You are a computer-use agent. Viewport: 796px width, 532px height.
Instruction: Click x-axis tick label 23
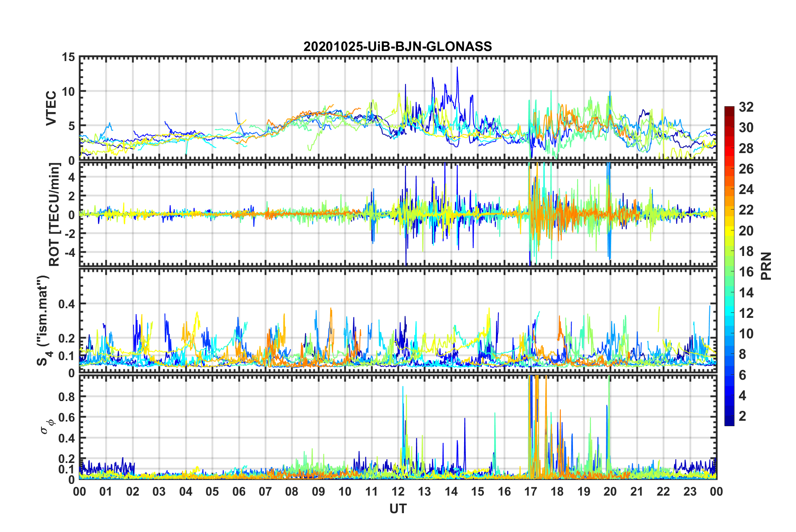[x=690, y=491]
